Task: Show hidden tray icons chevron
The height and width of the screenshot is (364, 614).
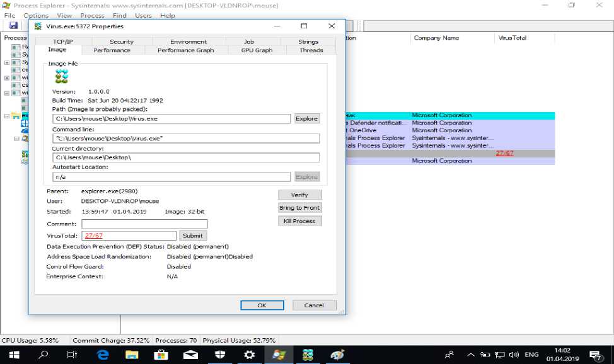Action: [x=471, y=355]
